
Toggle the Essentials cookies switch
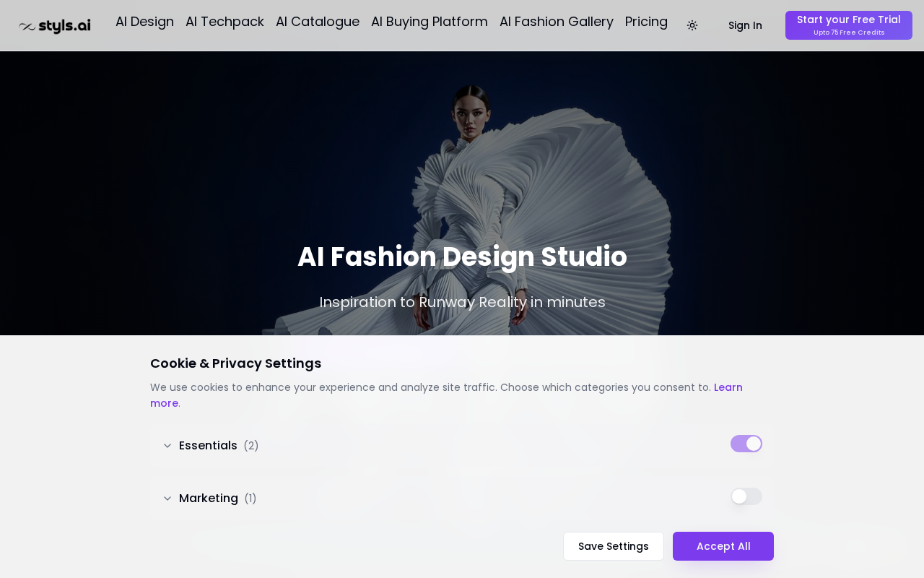tap(746, 444)
